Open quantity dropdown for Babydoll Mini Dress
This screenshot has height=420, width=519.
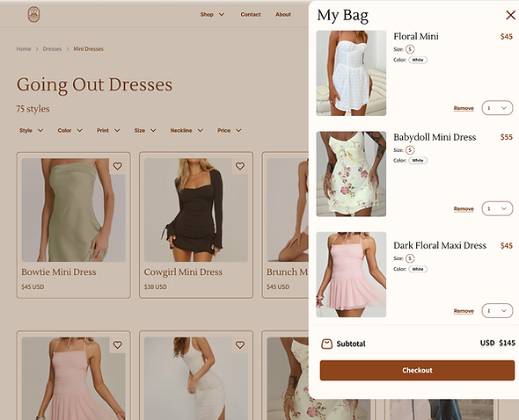pos(497,208)
